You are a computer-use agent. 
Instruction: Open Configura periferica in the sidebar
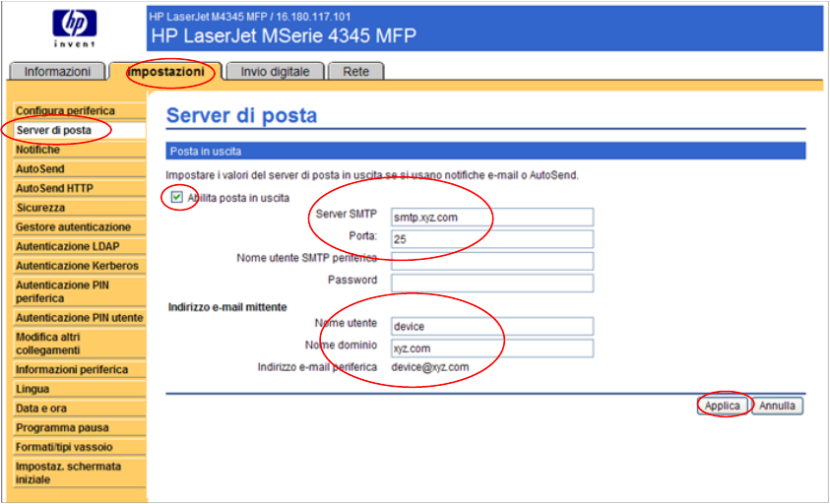pyautogui.click(x=79, y=110)
